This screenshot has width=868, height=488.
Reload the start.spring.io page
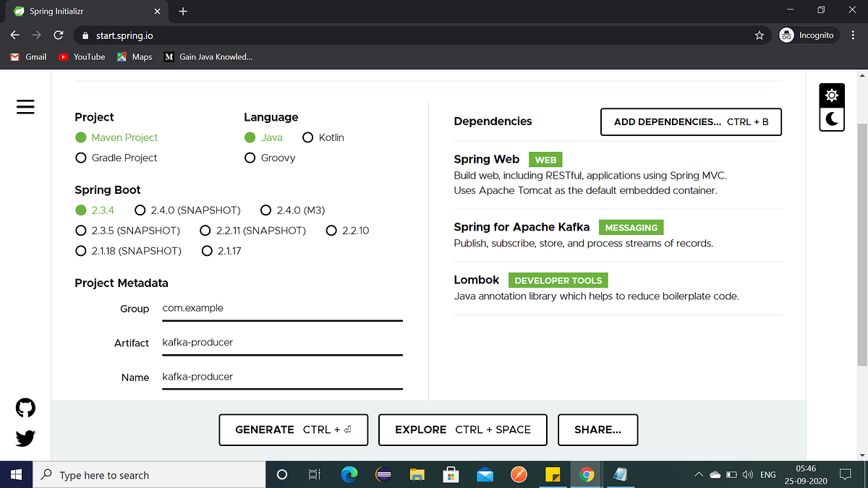[59, 35]
